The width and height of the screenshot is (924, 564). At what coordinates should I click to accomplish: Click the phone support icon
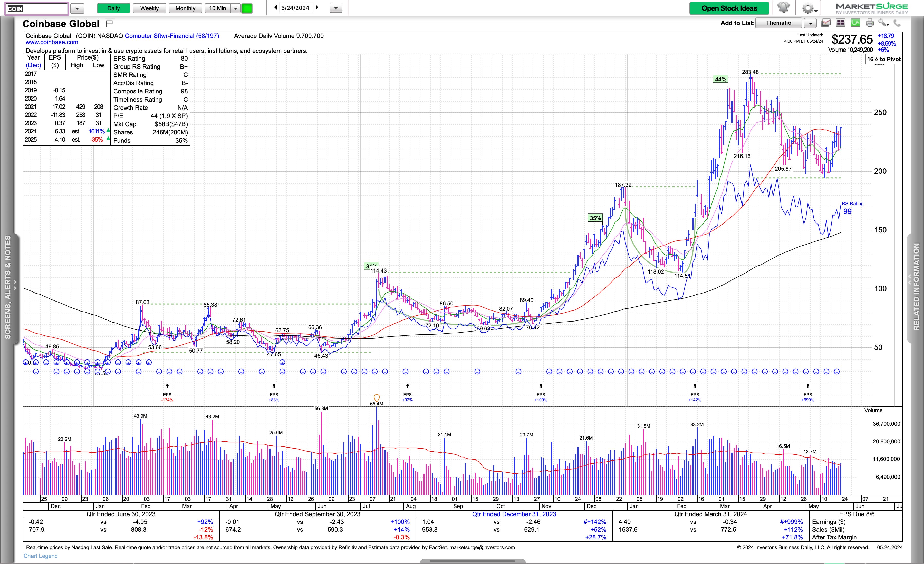click(897, 23)
